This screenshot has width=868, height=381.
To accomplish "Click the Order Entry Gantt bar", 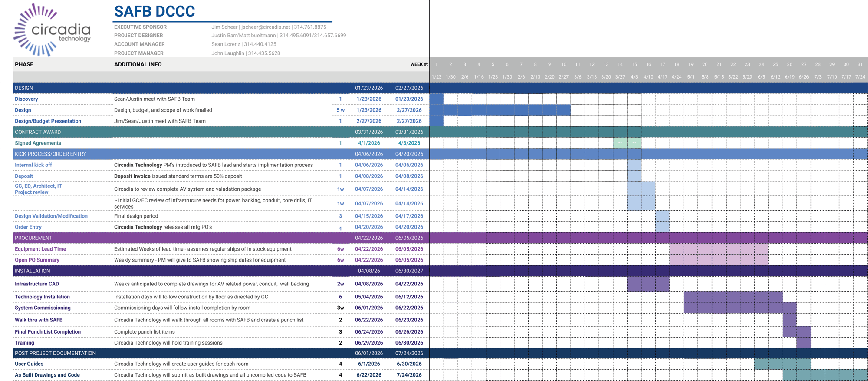I will pyautogui.click(x=662, y=227).
